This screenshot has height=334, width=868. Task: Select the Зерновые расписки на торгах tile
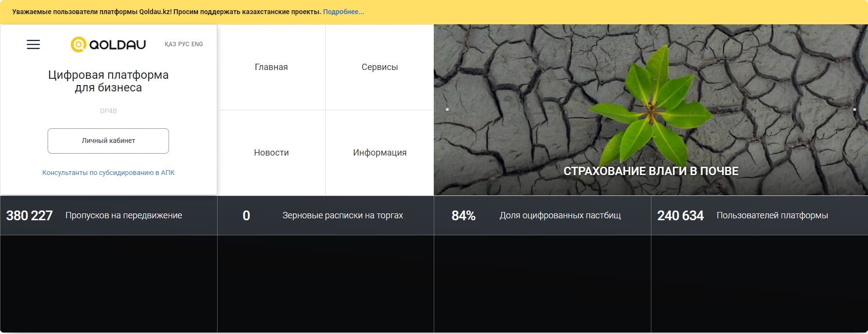[x=325, y=215]
